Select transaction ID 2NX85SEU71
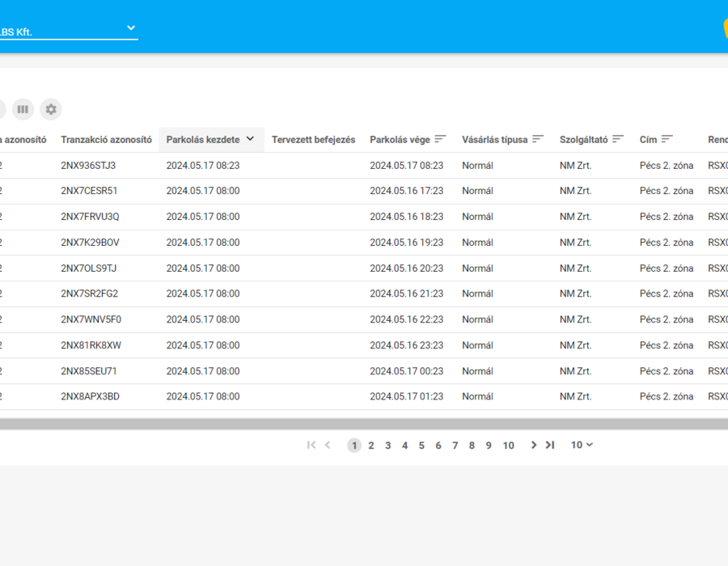The image size is (728, 566). 89,372
